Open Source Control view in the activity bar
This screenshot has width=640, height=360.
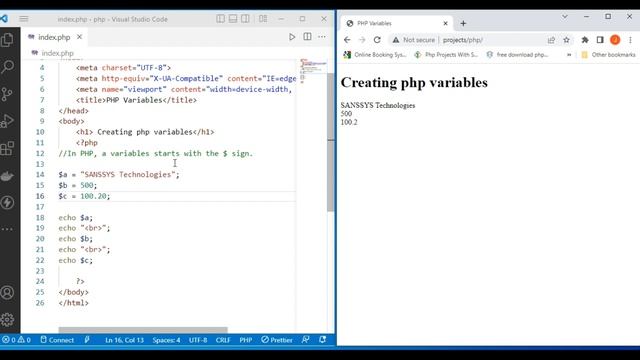coord(7,94)
